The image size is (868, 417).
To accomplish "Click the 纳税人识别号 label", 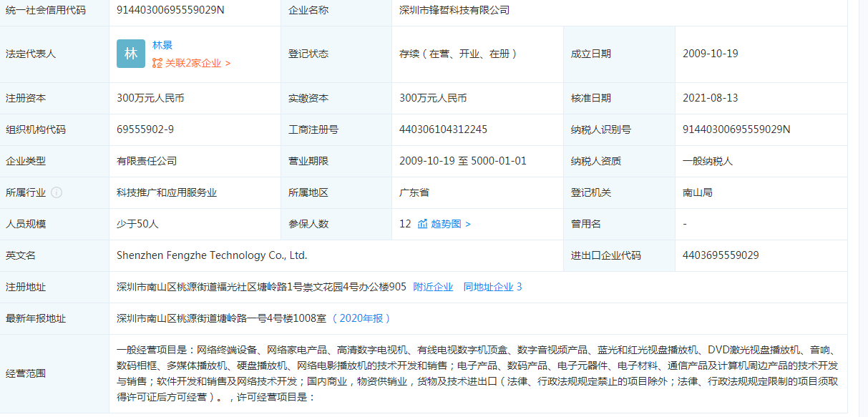I will [601, 129].
